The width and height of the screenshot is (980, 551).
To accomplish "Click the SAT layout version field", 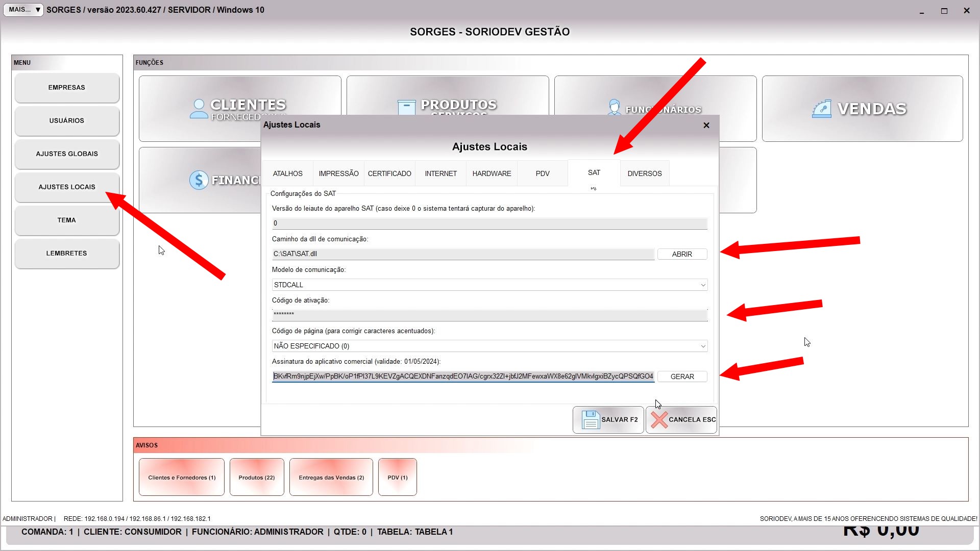I will [x=490, y=223].
